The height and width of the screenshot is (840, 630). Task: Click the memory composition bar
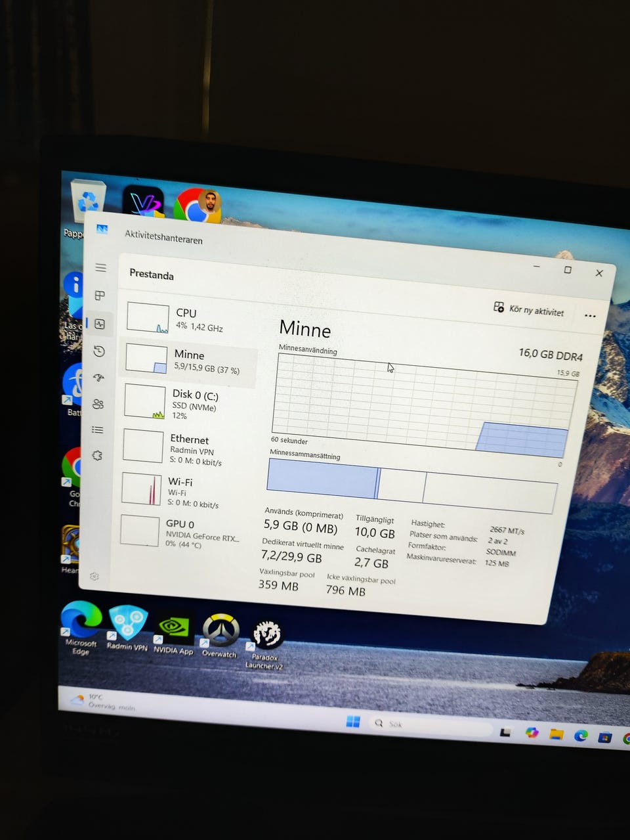411,487
